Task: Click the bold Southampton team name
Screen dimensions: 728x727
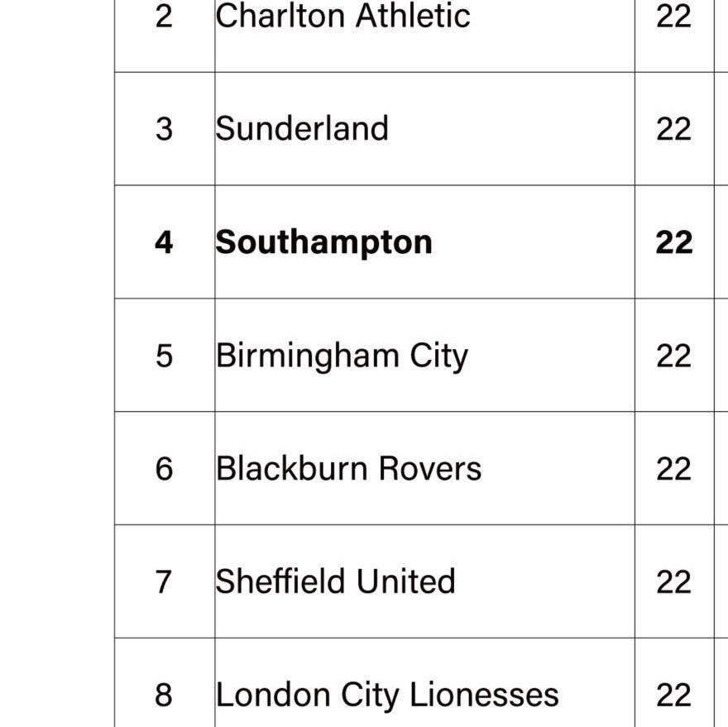Action: pyautogui.click(x=323, y=242)
